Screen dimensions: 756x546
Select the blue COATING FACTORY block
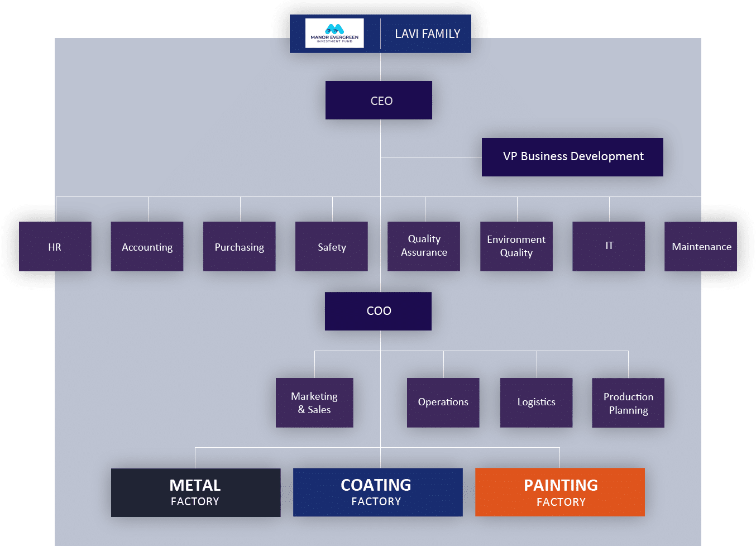tap(378, 492)
